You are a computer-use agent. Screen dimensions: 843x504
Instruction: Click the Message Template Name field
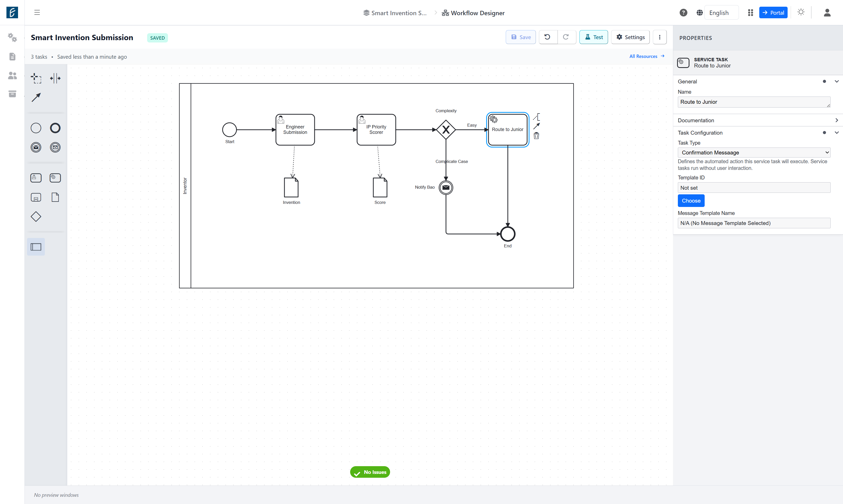tap(754, 223)
